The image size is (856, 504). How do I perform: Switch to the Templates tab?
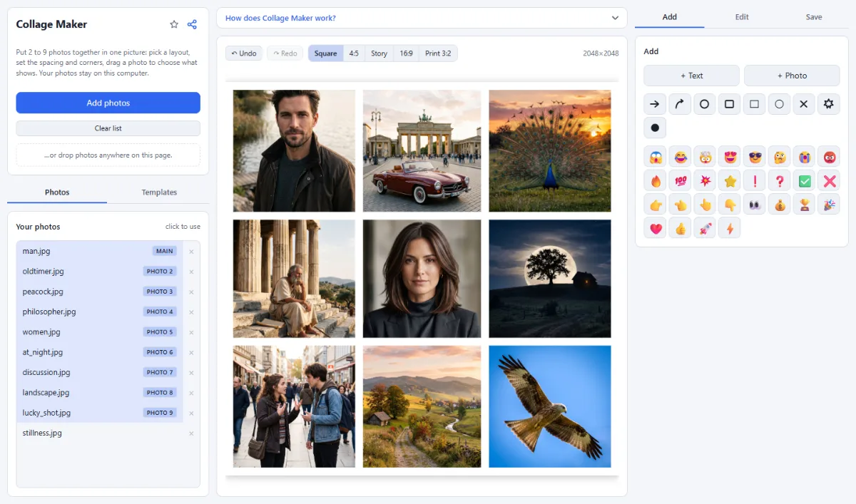(x=159, y=192)
